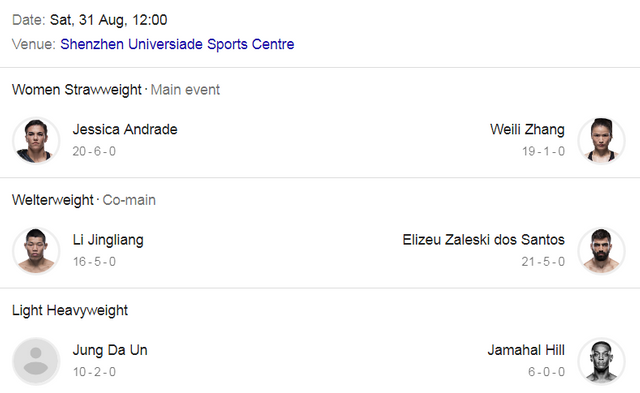Click Li Jingliang's profile photo

(36, 251)
